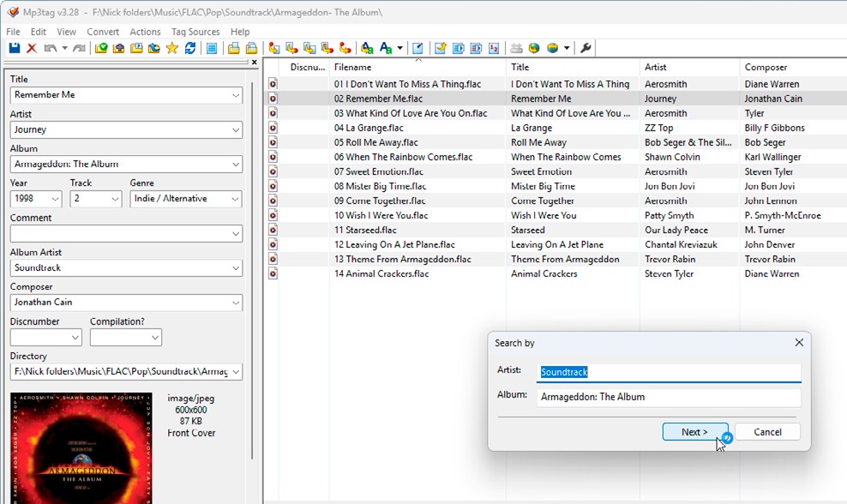The width and height of the screenshot is (847, 504).
Task: Click the Add directory folder icon
Action: [118, 48]
